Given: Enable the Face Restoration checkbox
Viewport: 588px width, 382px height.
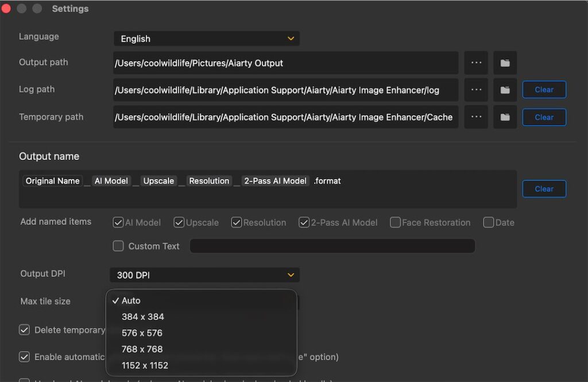Looking at the screenshot, I should point(395,223).
